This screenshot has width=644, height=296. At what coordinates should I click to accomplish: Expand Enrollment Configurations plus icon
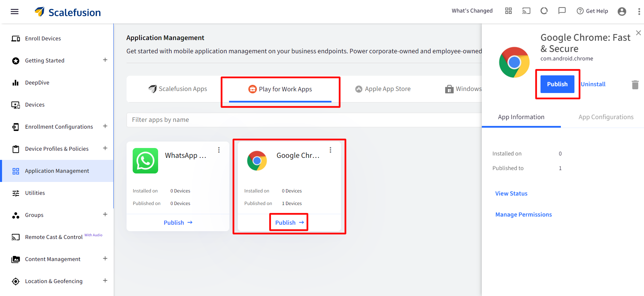tap(105, 126)
